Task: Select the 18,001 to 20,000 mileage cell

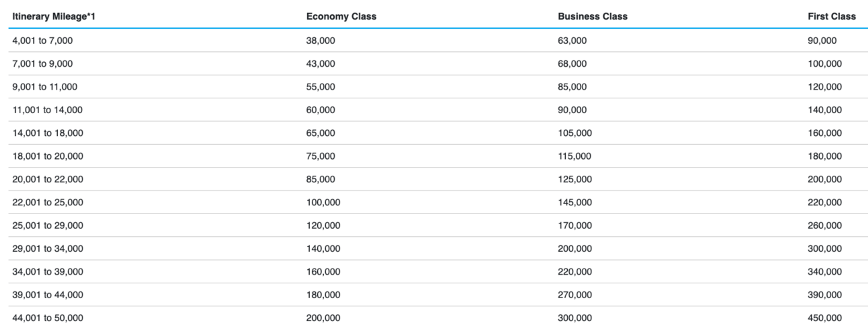Action: pos(48,156)
